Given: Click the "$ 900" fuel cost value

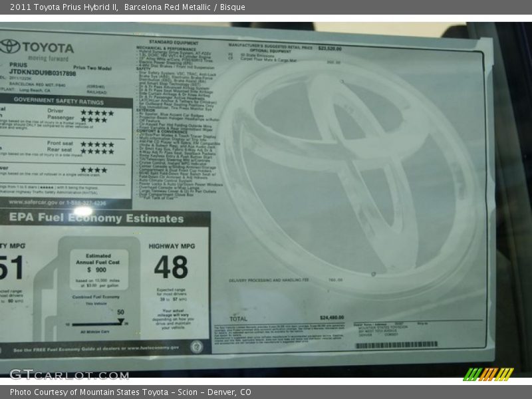Looking at the screenshot, I should tap(96, 270).
